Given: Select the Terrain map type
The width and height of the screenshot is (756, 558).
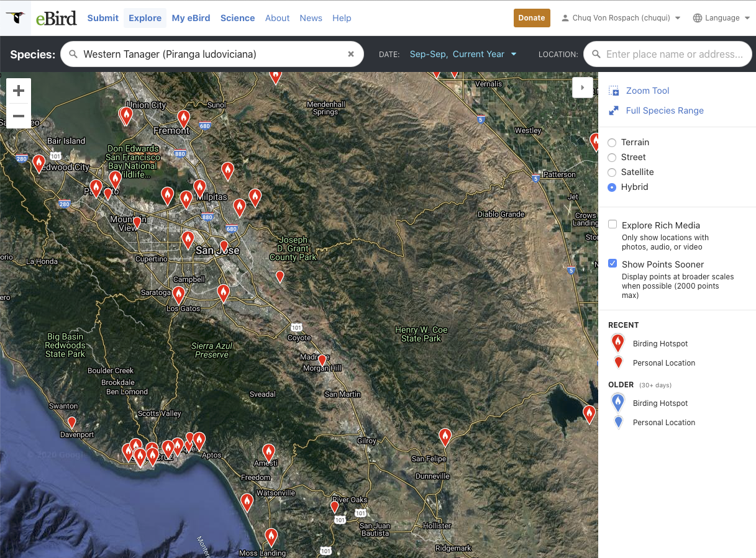Looking at the screenshot, I should (612, 143).
